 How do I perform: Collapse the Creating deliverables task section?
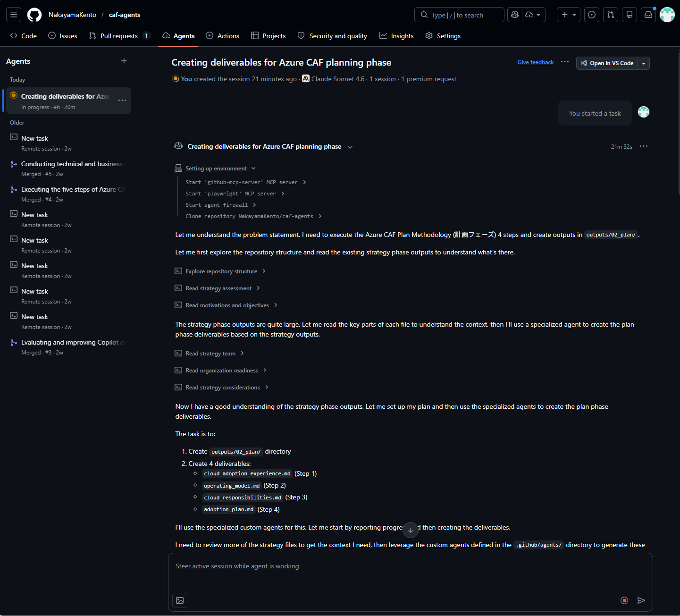[x=350, y=147]
